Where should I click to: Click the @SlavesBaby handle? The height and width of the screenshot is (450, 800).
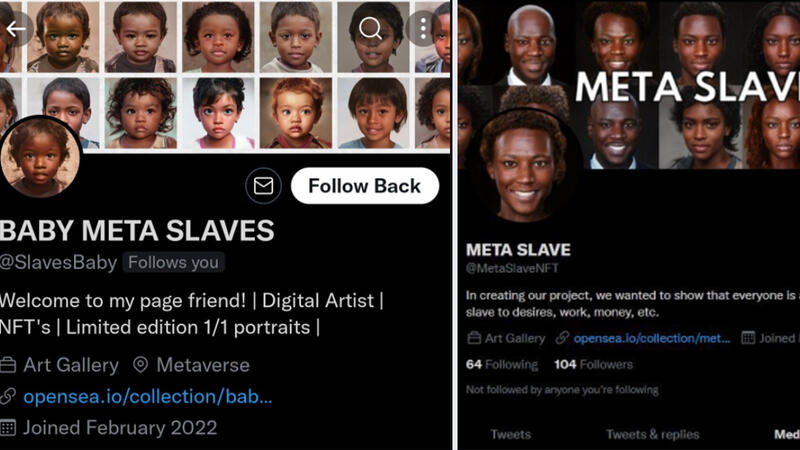pyautogui.click(x=58, y=262)
